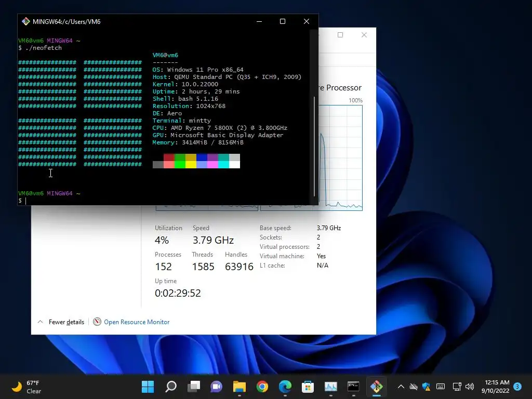Click the 'OS: Windows 11 Pro x86_64' line
Image resolution: width=532 pixels, height=399 pixels.
coord(198,70)
